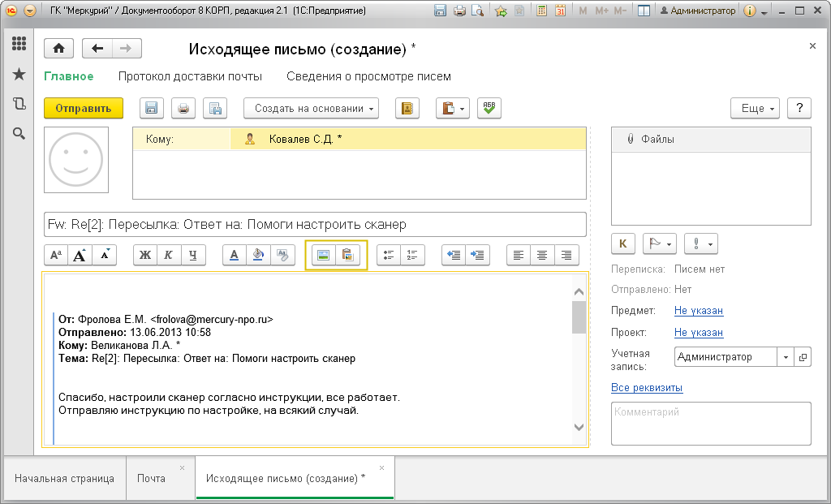The image size is (831, 504).
Task: Toggle underline (Ч) formatting button
Action: click(193, 256)
